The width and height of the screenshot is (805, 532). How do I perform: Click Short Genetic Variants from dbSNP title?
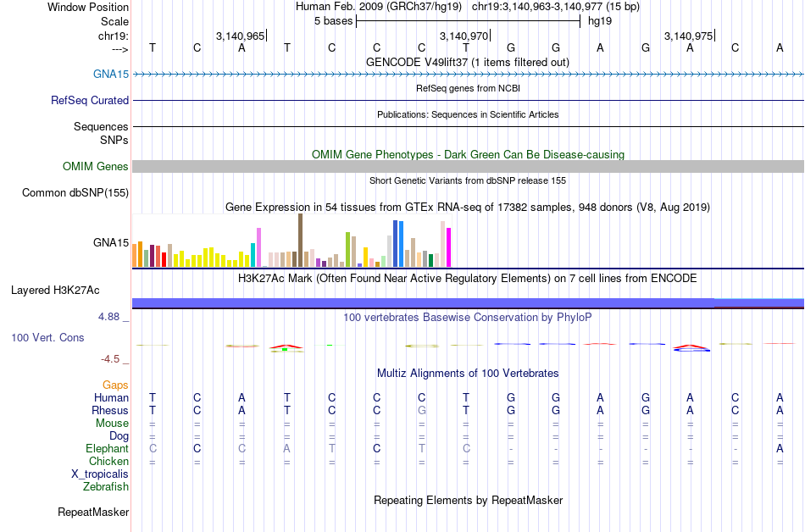467,180
